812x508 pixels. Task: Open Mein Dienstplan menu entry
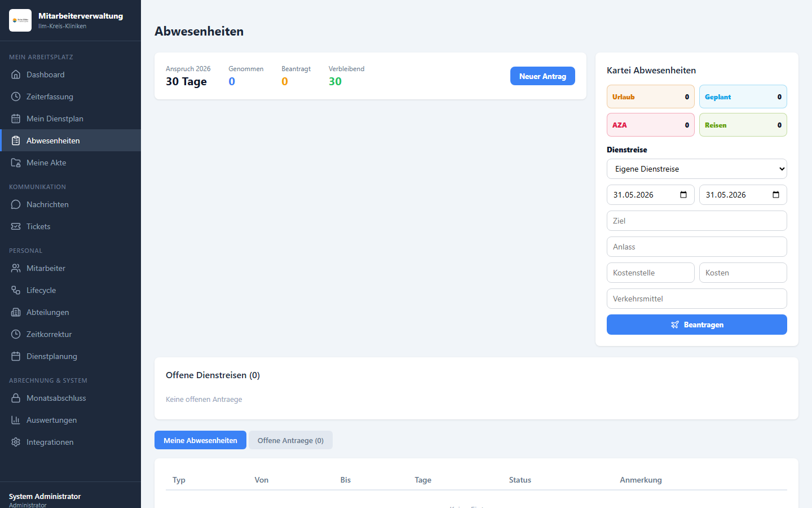pyautogui.click(x=70, y=119)
